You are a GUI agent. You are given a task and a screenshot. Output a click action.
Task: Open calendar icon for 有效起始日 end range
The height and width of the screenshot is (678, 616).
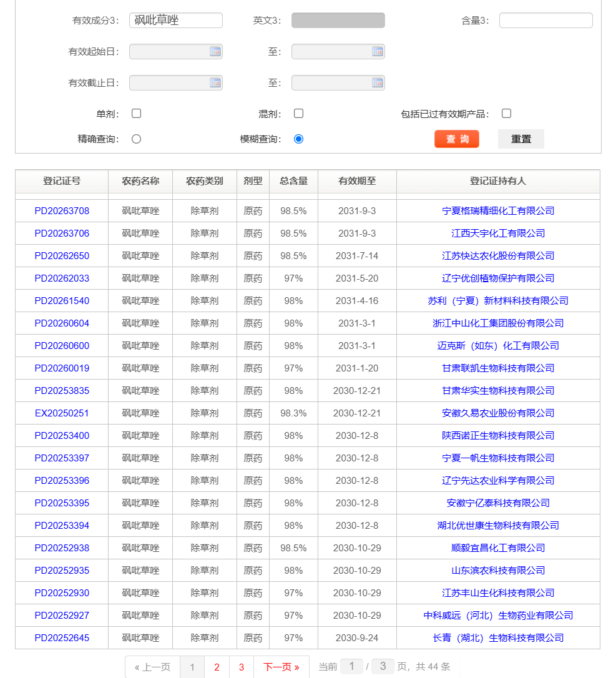tap(377, 52)
